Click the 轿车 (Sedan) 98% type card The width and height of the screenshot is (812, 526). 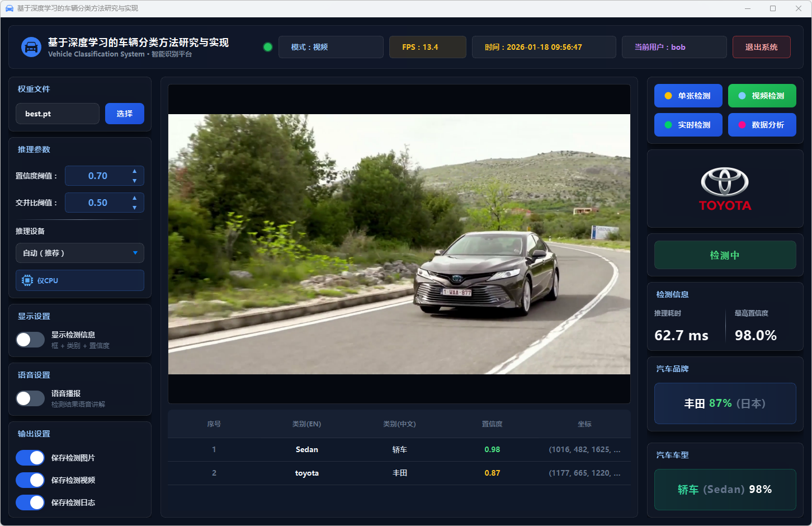click(725, 490)
